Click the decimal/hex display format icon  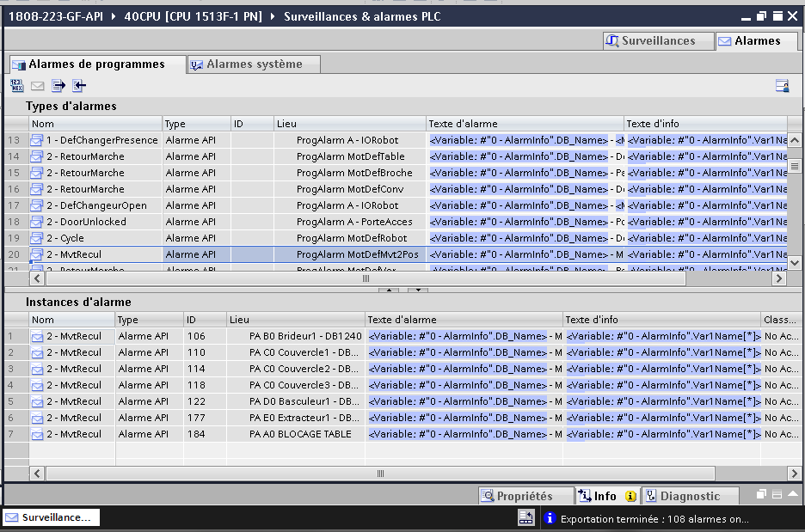click(16, 85)
